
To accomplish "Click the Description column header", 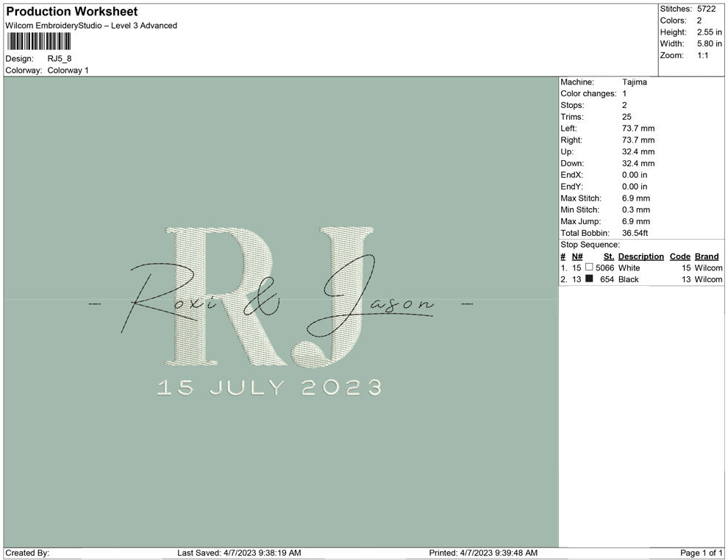I will coord(640,256).
